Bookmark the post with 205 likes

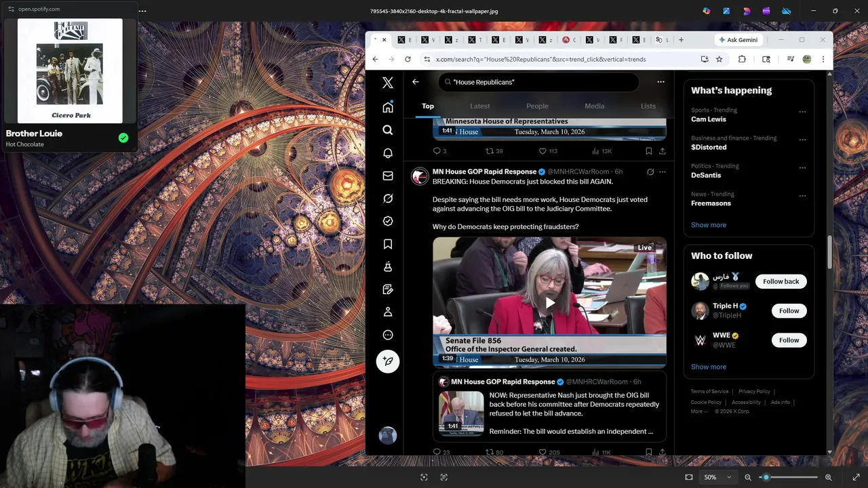click(649, 452)
